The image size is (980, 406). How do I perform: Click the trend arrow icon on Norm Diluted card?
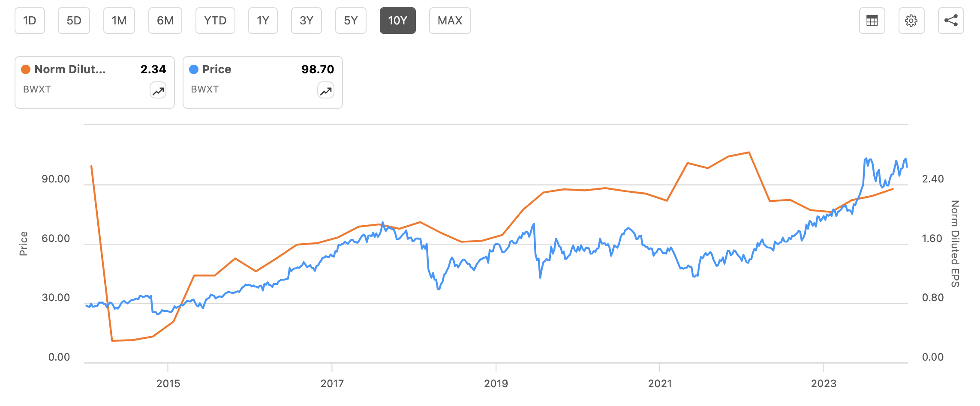click(x=157, y=90)
